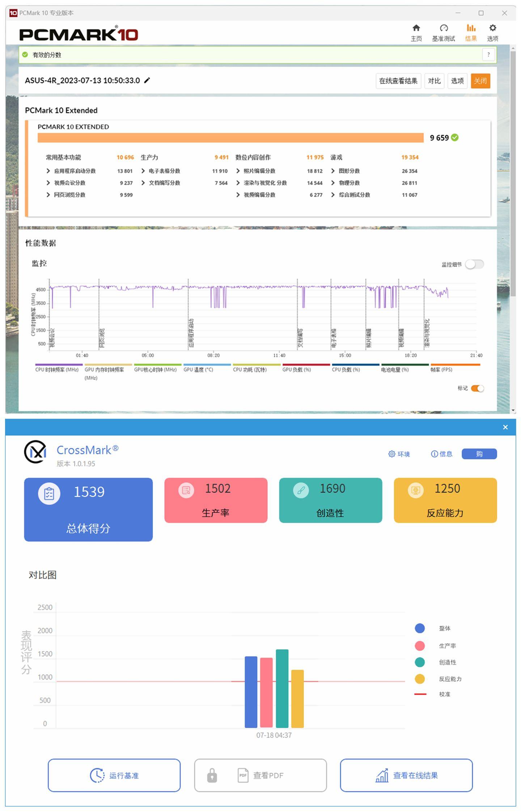The width and height of the screenshot is (521, 812).
Task: Click 在线查看结果 button in PCMark
Action: pyautogui.click(x=398, y=81)
